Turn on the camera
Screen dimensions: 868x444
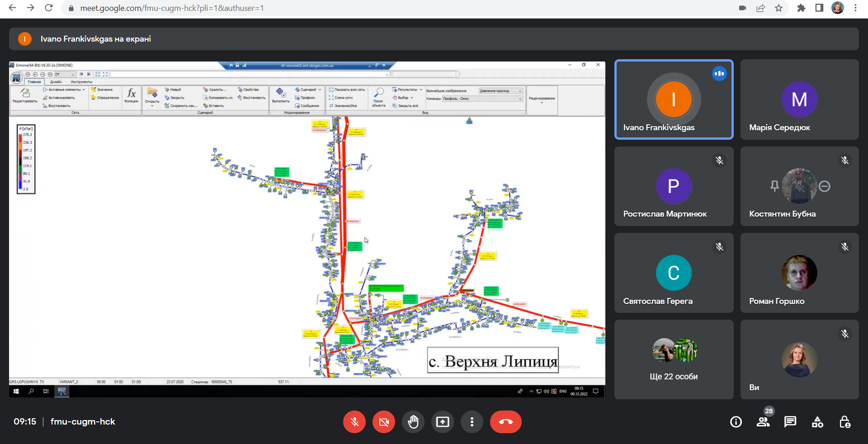click(384, 422)
